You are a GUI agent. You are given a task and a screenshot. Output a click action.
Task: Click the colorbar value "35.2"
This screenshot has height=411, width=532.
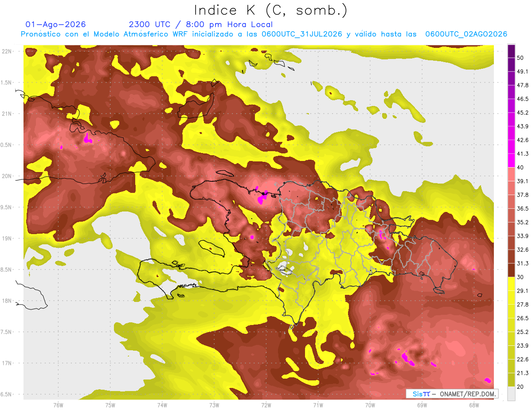522,222
